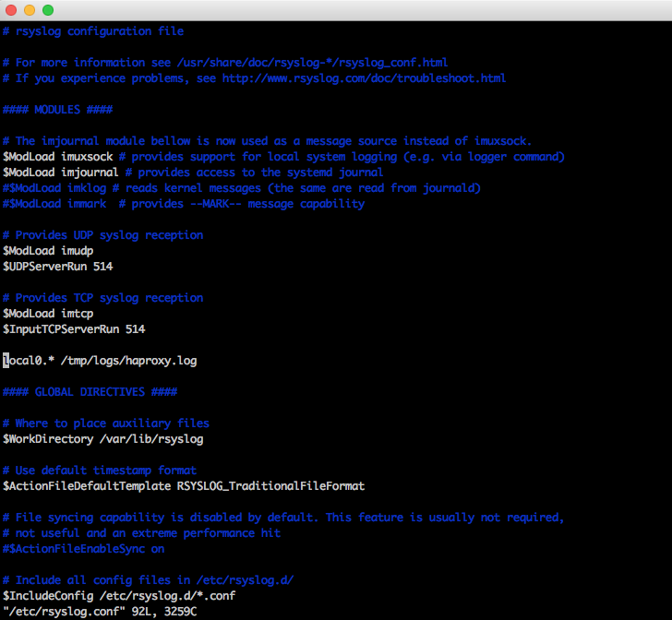Image resolution: width=672 pixels, height=620 pixels.
Task: Click the '$InputTCPServerRun 514' line
Action: 74,329
